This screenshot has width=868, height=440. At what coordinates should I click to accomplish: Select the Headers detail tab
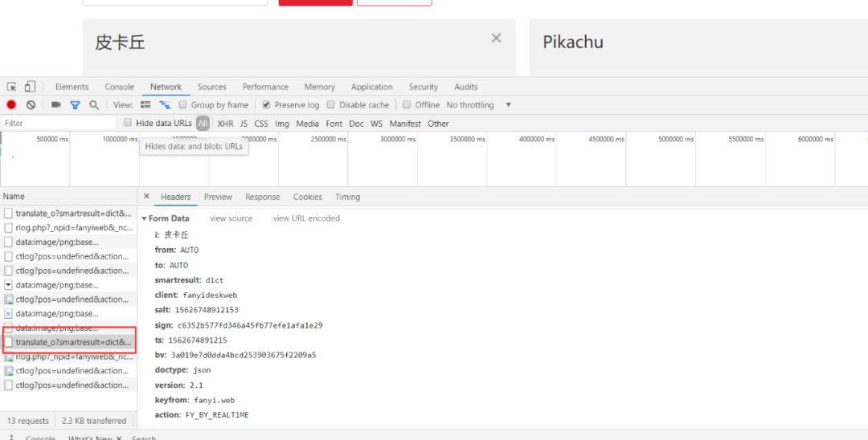(175, 197)
